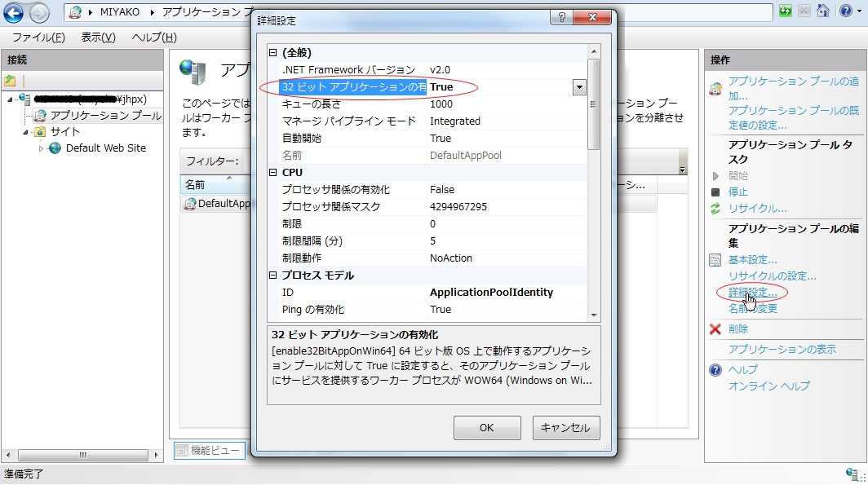Viewport: 868px width, 485px height.
Task: Click the リサイクル action icon
Action: pos(716,208)
